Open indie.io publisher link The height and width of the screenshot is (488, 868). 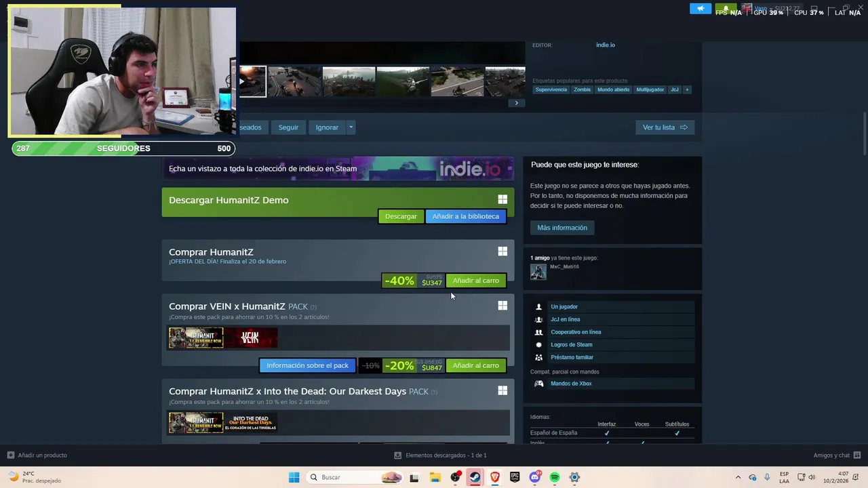pos(606,45)
